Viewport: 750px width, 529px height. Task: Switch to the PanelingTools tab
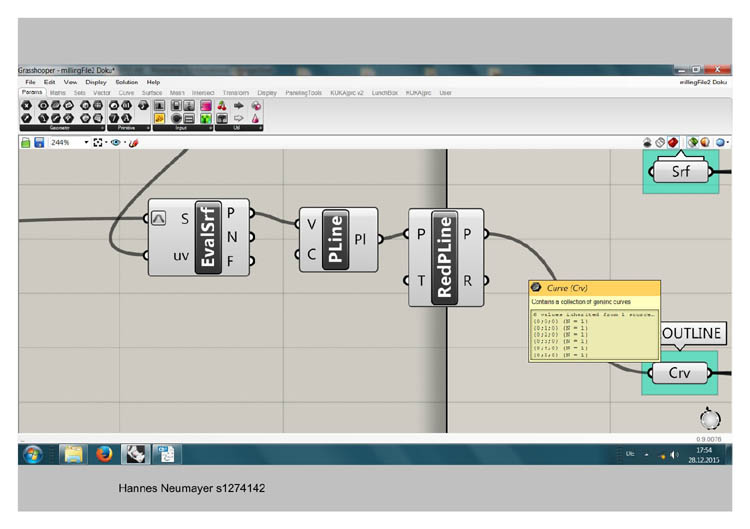click(303, 93)
